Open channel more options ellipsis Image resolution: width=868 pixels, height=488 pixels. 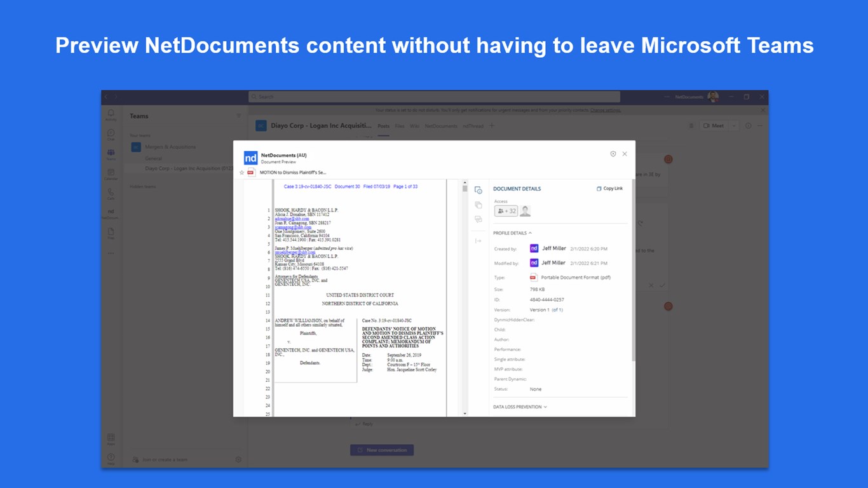pyautogui.click(x=760, y=126)
